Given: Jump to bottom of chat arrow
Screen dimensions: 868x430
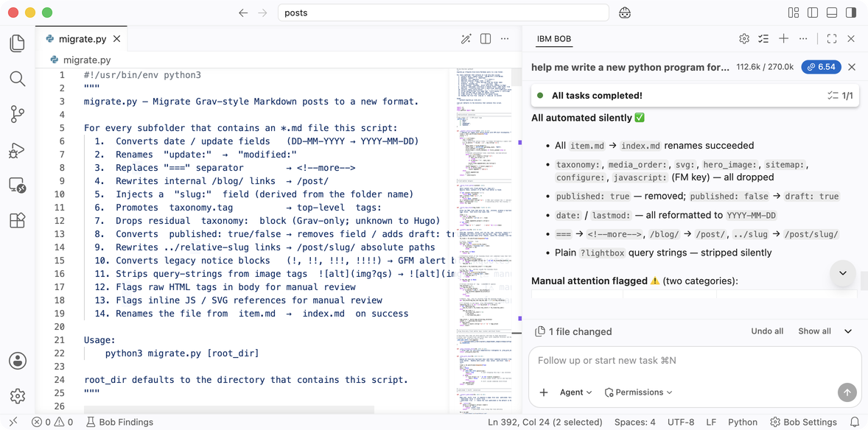Looking at the screenshot, I should 843,273.
